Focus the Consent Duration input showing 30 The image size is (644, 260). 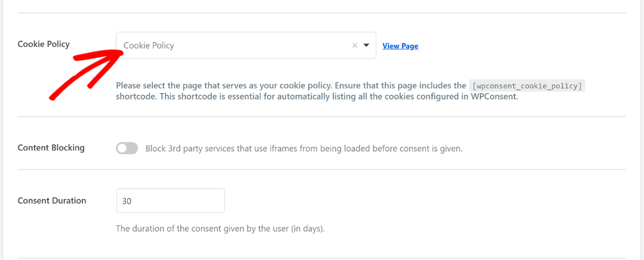click(x=170, y=201)
